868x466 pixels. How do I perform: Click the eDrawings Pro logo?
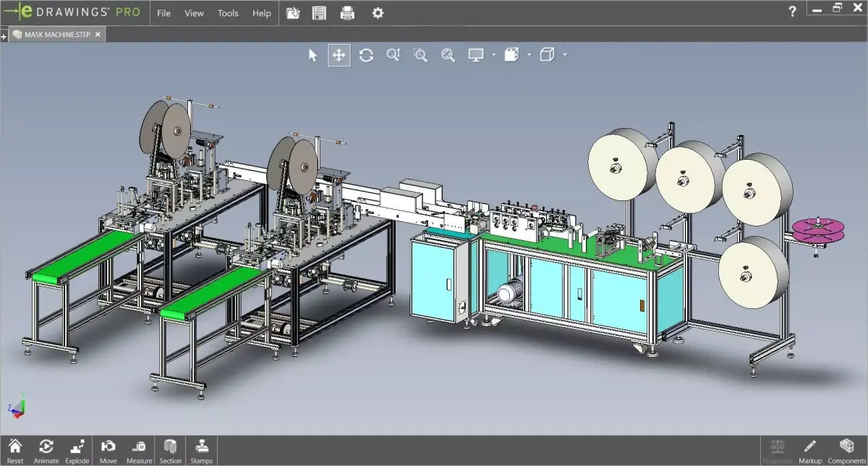[72, 12]
